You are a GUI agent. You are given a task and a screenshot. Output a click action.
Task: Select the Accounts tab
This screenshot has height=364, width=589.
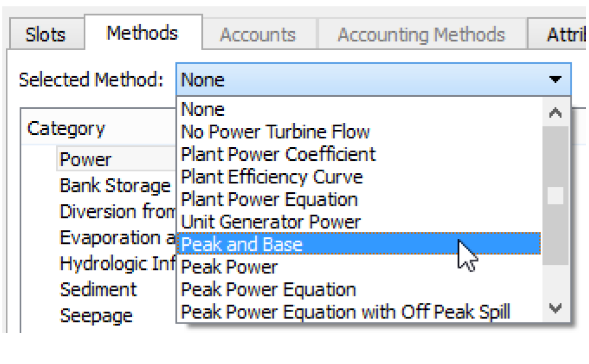257,35
